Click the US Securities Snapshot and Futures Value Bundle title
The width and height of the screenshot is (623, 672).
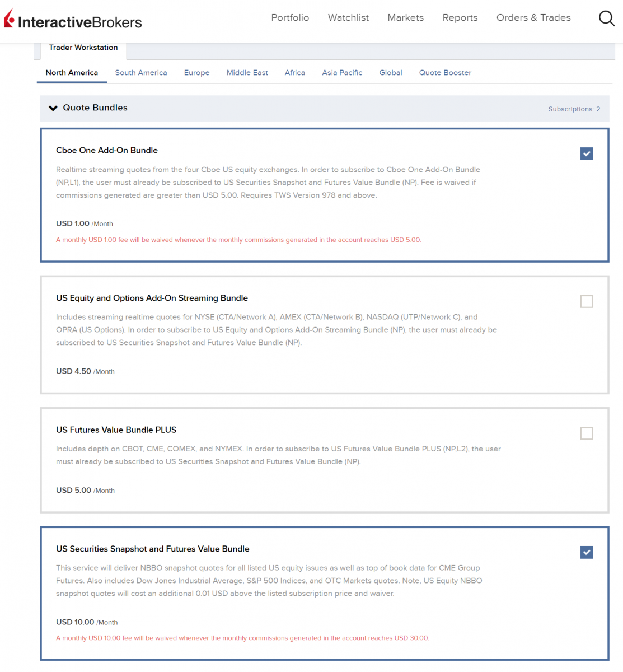(x=153, y=549)
